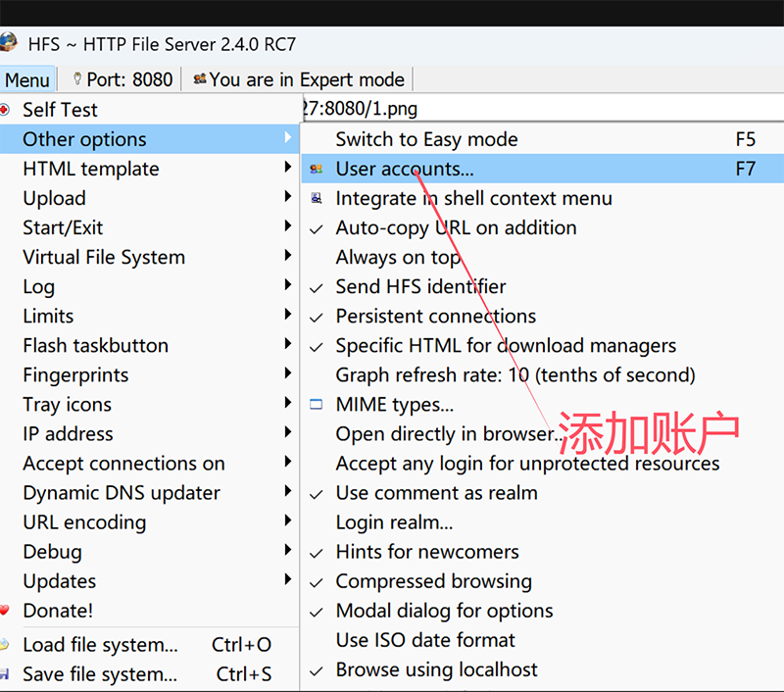
Task: Open the Updates submenu
Action: pos(150,581)
